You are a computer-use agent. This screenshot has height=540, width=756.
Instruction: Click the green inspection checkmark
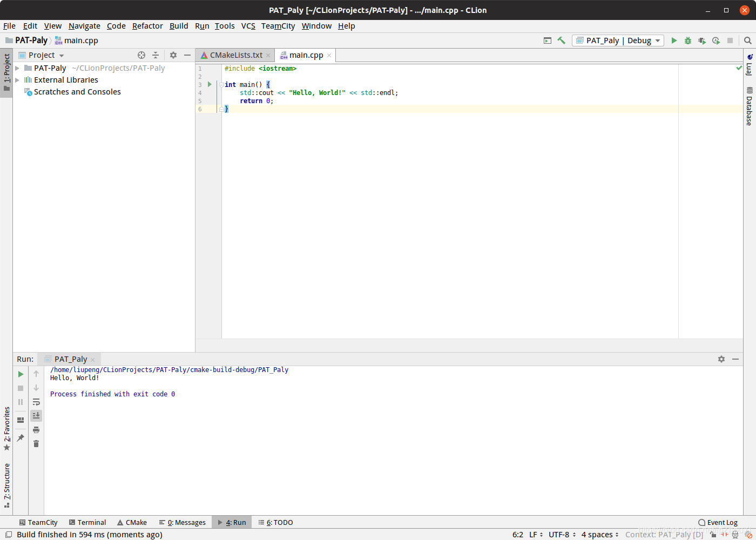739,68
